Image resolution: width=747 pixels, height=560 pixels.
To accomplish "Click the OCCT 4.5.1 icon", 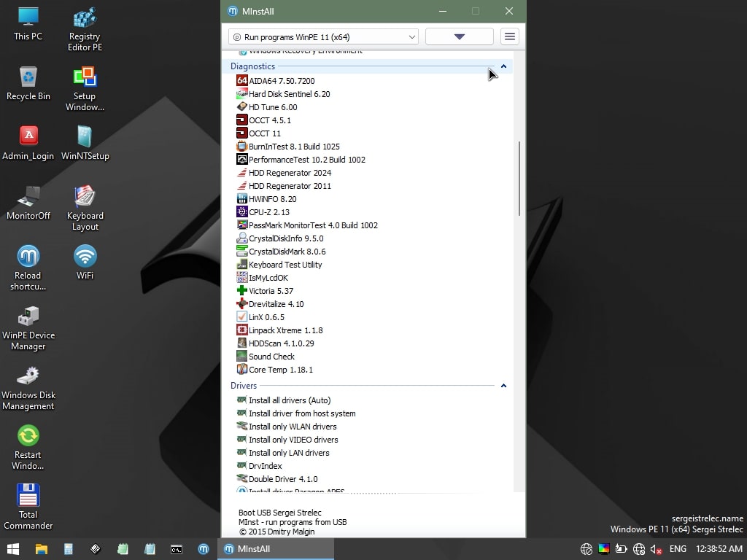I will coord(242,120).
